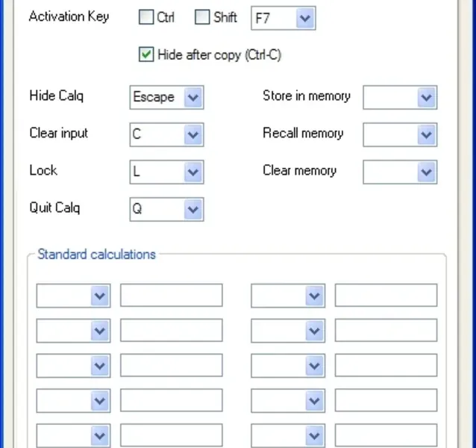Uncheck Hide after copy (Ctrl-C)
The image size is (476, 448).
point(146,55)
